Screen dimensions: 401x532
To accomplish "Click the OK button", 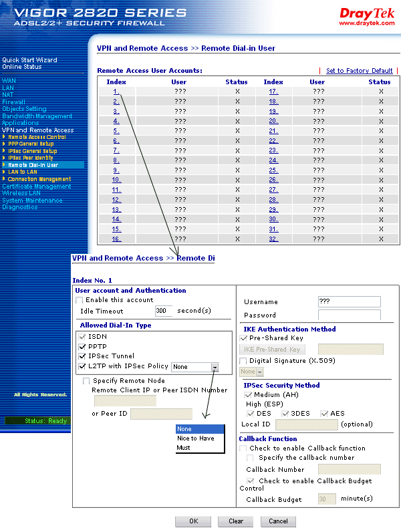I will click(193, 521).
